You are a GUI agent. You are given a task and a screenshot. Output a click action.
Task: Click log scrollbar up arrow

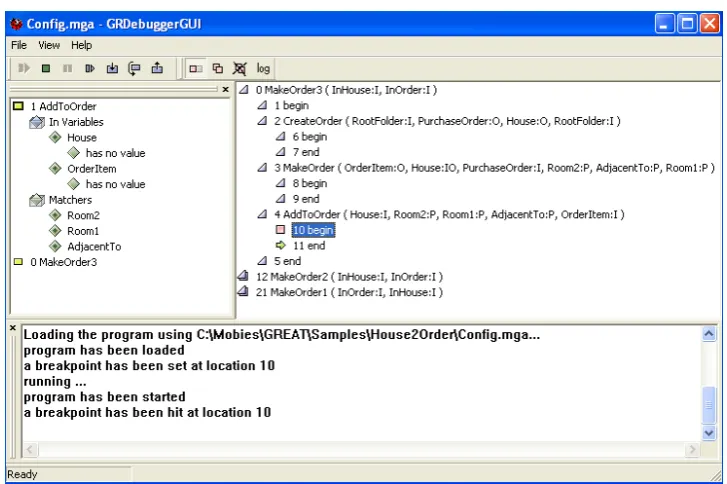(x=708, y=334)
